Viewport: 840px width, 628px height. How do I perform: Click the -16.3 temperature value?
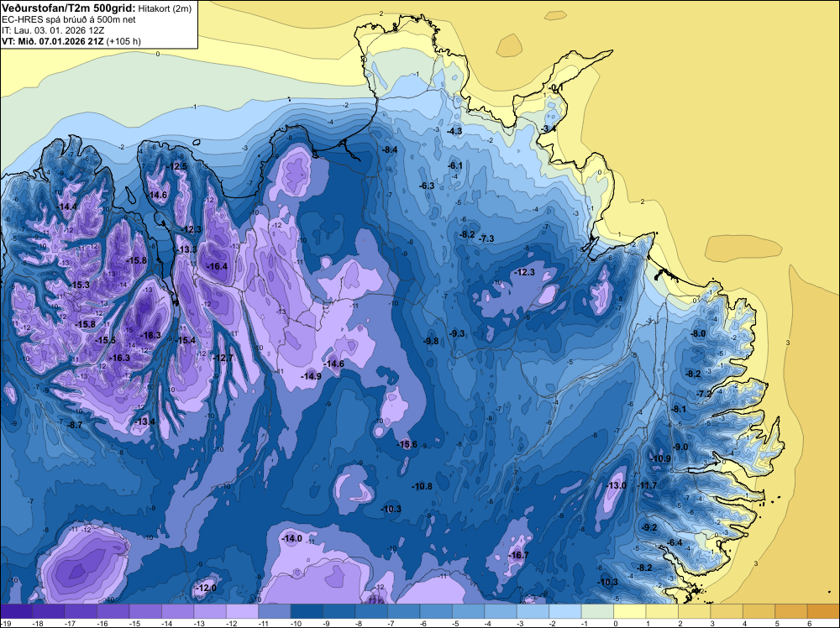click(120, 358)
